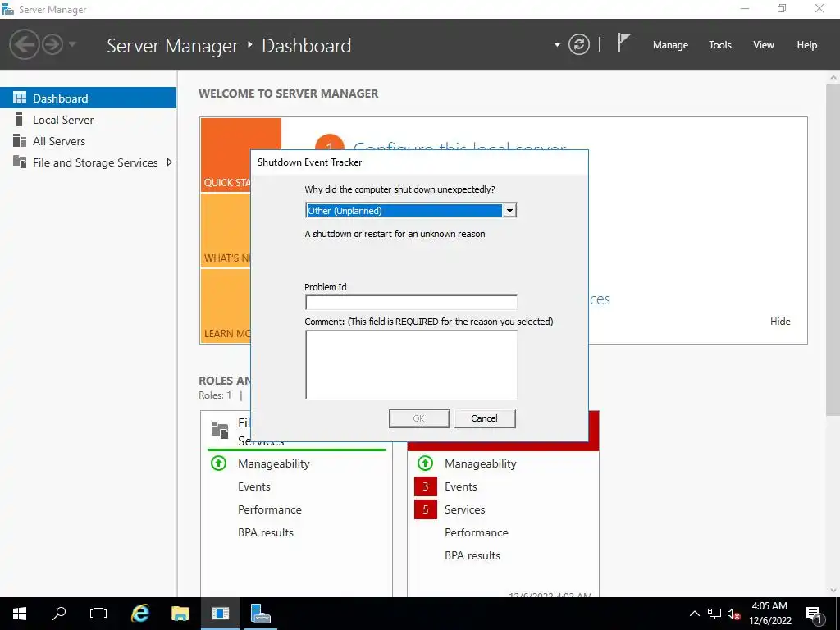Open File Explorer from the taskbar
This screenshot has width=840, height=630.
tap(180, 614)
